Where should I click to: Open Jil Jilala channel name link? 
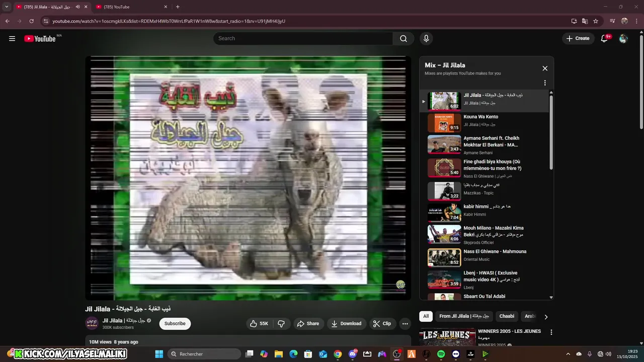click(x=124, y=320)
